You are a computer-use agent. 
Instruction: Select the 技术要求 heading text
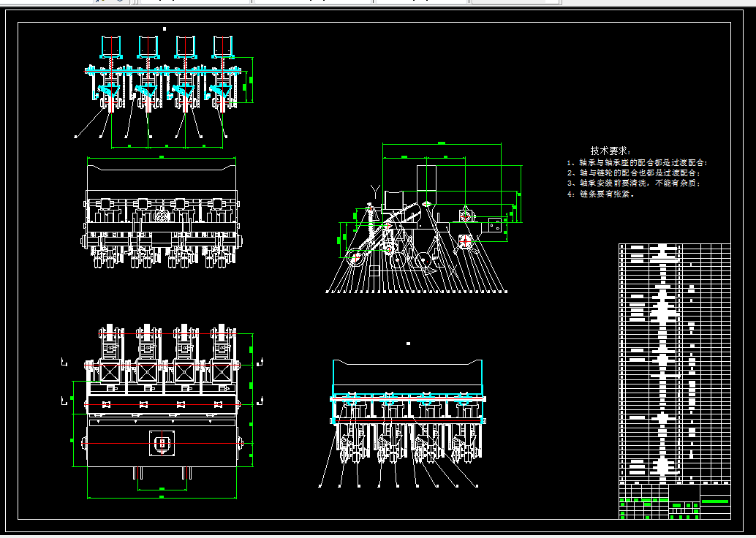pos(610,151)
